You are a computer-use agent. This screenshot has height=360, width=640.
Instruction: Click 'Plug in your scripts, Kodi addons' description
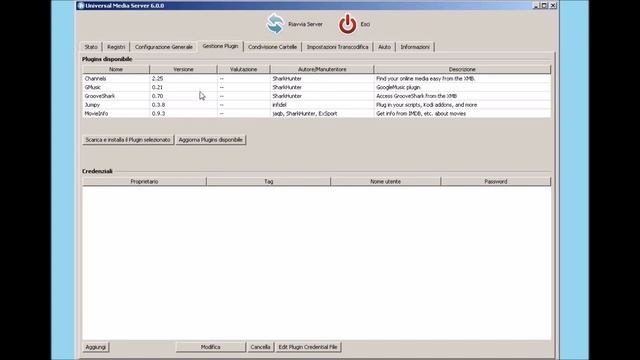(462, 105)
